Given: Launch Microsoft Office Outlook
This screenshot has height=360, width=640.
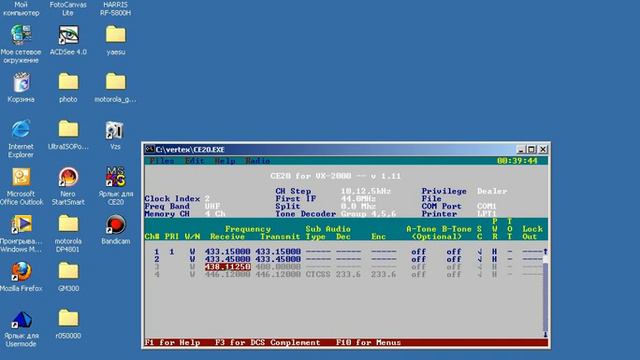Looking at the screenshot, I should point(21,185).
